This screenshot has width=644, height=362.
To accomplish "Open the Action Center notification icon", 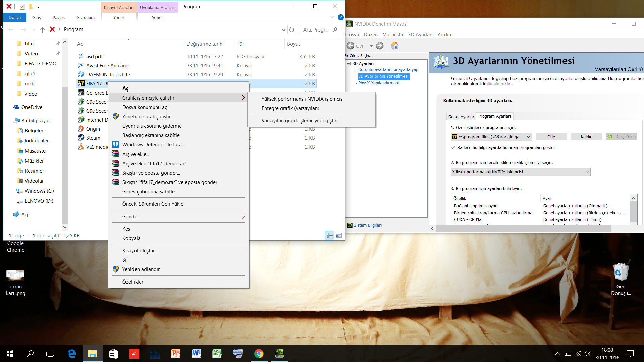I will (x=630, y=353).
